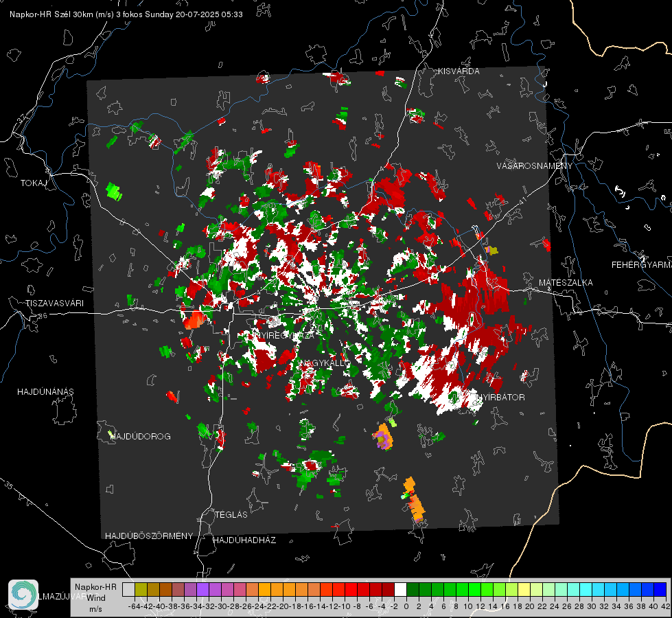Select the gray swatch before -64
The image size is (672, 618).
128,589
